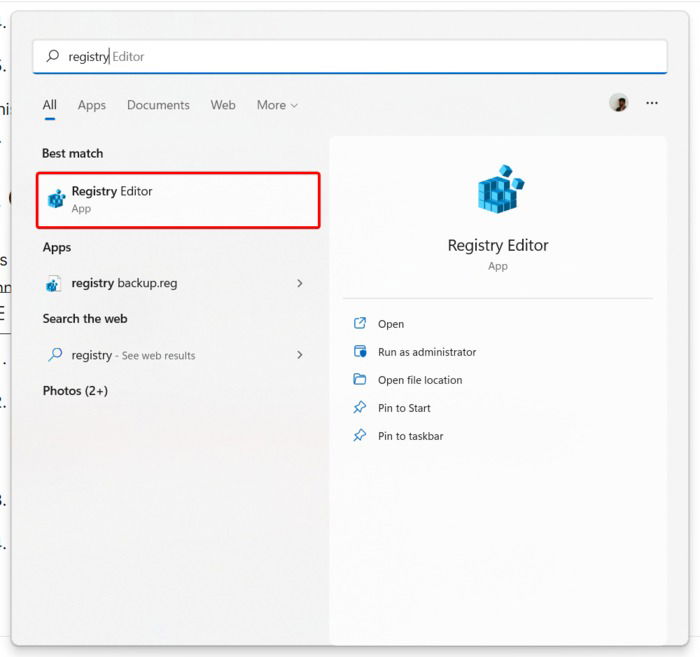Click the search magnifier icon in search box
This screenshot has width=700, height=657.
click(53, 56)
